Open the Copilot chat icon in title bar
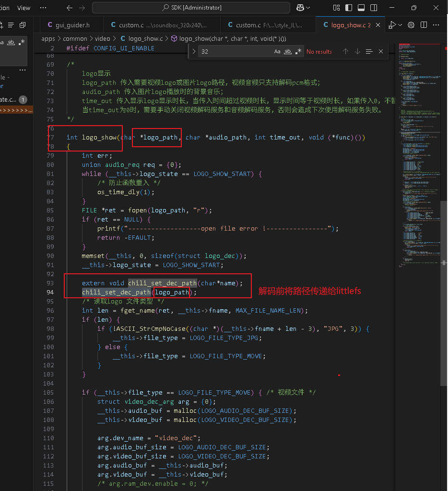Screen dimensions: 448x491 pos(300,8)
